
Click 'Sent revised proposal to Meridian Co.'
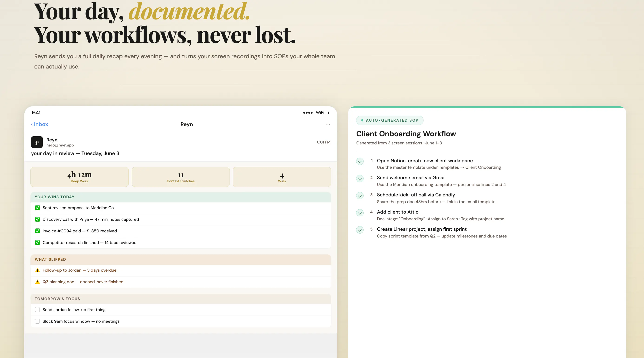coord(79,208)
